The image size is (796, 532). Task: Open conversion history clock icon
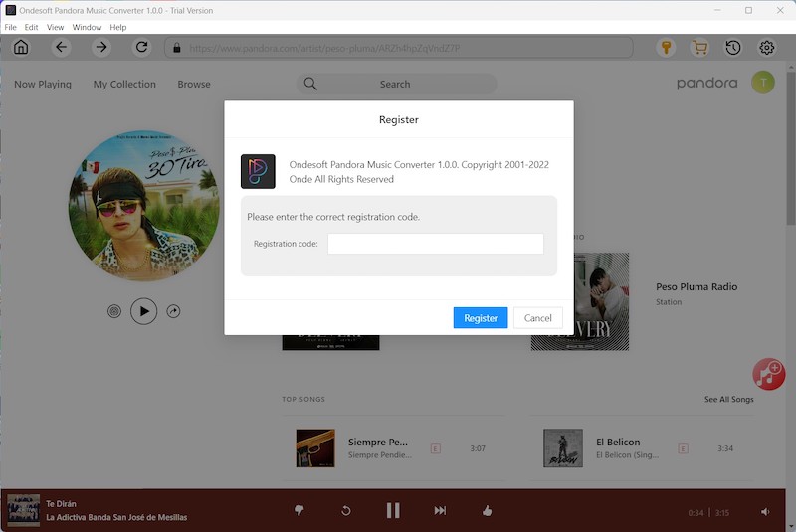[733, 48]
